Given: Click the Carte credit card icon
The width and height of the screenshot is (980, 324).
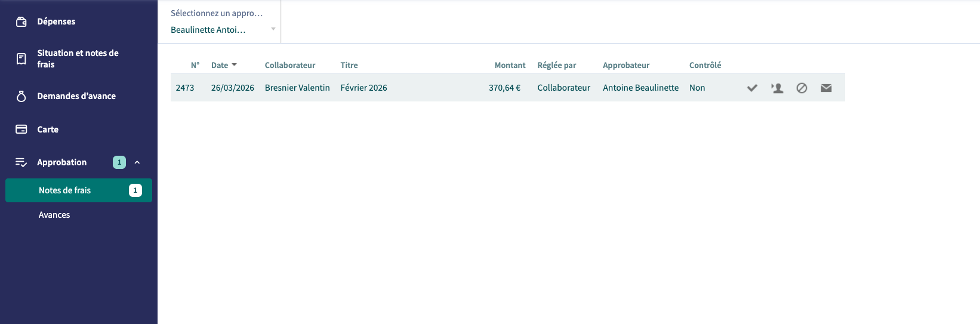Looking at the screenshot, I should pyautogui.click(x=21, y=129).
